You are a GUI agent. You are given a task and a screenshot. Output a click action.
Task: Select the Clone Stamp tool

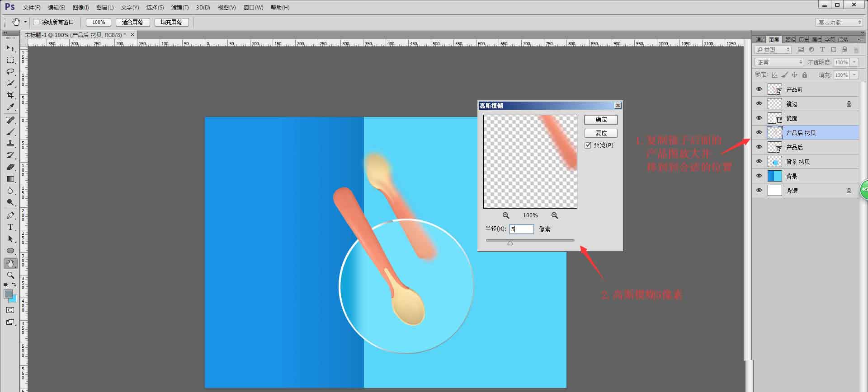(10, 144)
